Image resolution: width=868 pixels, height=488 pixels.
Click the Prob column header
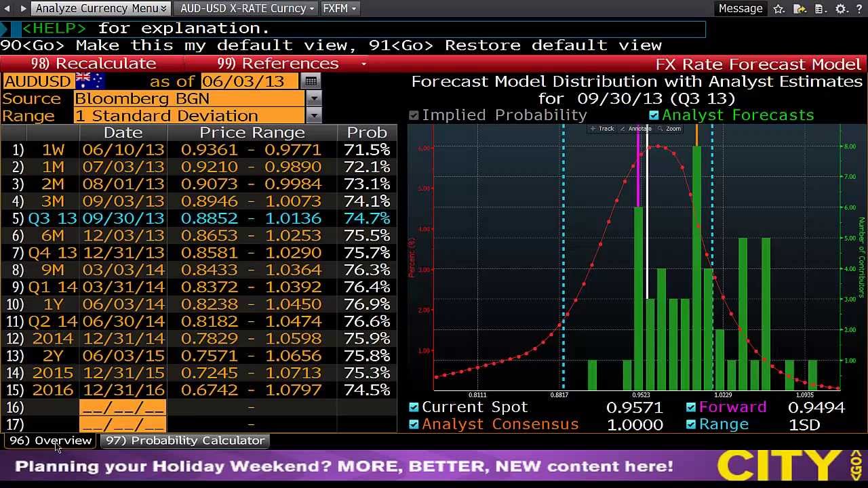pyautogui.click(x=367, y=133)
